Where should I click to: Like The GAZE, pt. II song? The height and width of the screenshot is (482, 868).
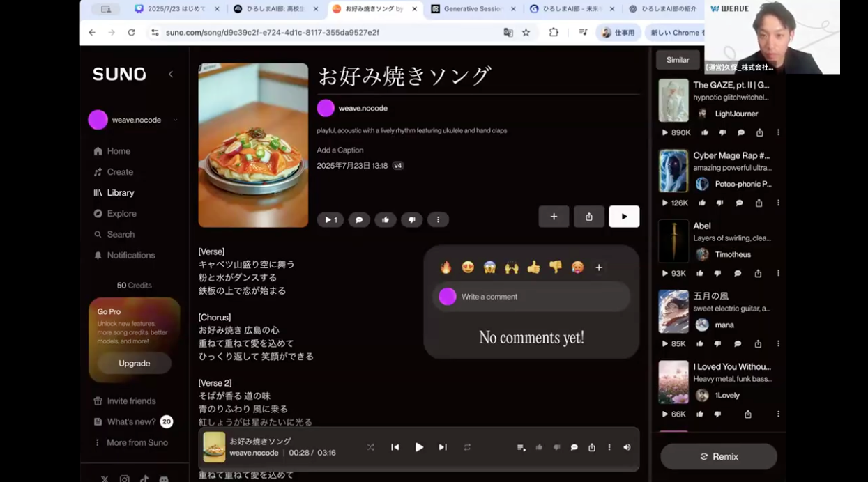pos(705,132)
